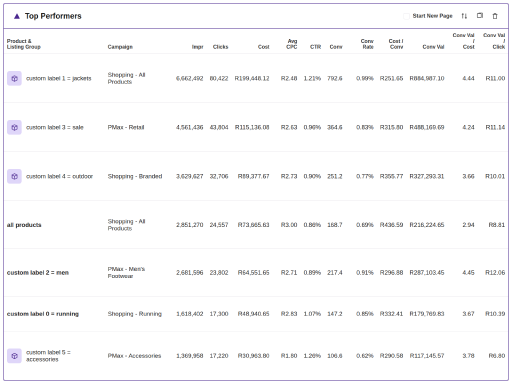The height and width of the screenshot is (384, 512).
Task: Click Conv Val value R327,293.31
Action: pyautogui.click(x=427, y=176)
